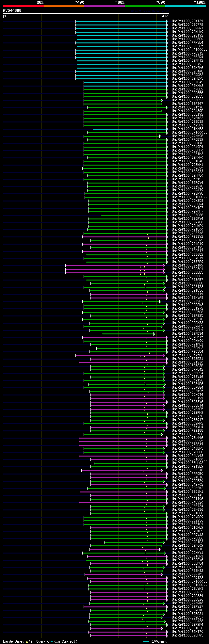Click the short green alignment bar for UniRef100_A2ZC86

(135, 215)
